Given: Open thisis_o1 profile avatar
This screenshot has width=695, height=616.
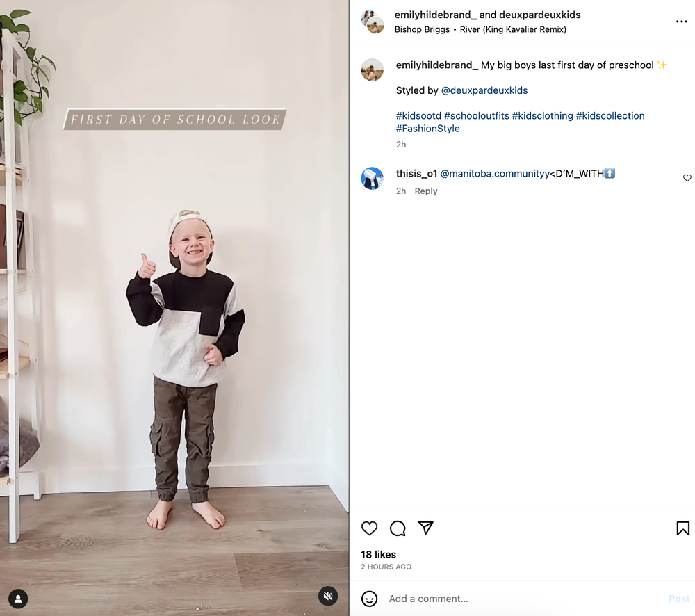Looking at the screenshot, I should tap(373, 178).
